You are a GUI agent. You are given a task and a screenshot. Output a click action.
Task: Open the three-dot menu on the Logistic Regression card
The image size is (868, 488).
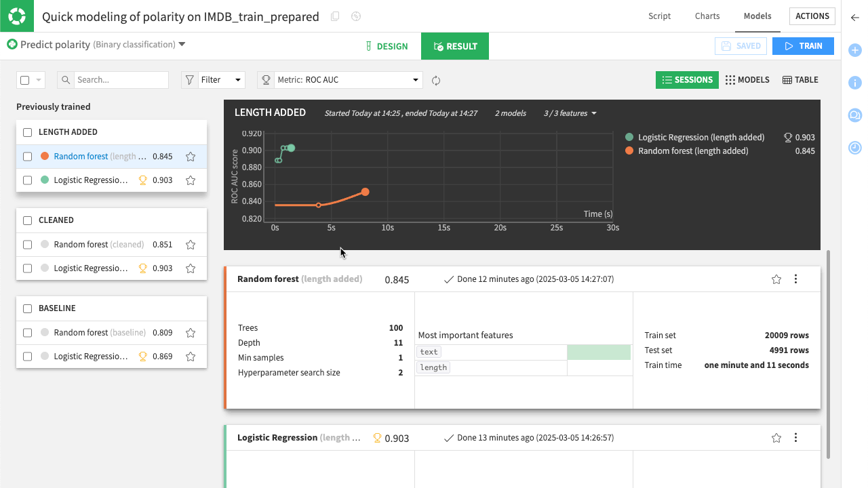795,438
